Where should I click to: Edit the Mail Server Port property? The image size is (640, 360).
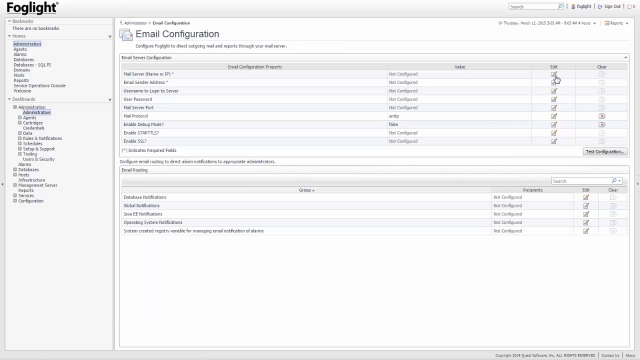coord(554,108)
